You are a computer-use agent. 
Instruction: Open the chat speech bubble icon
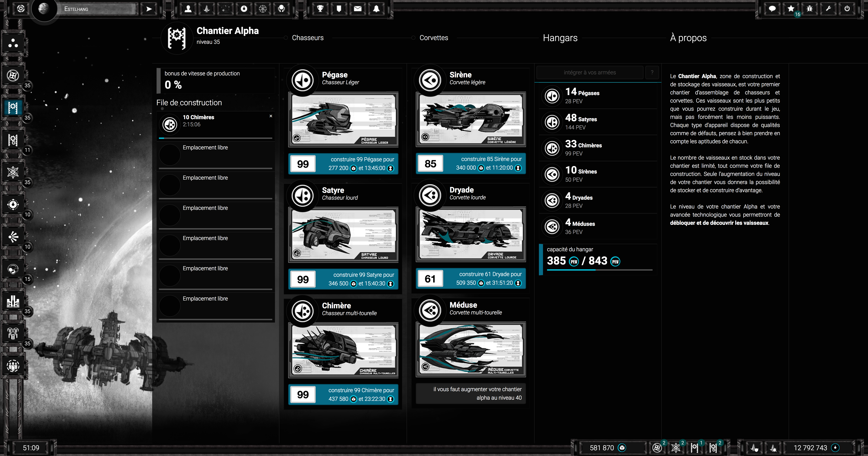tap(772, 9)
